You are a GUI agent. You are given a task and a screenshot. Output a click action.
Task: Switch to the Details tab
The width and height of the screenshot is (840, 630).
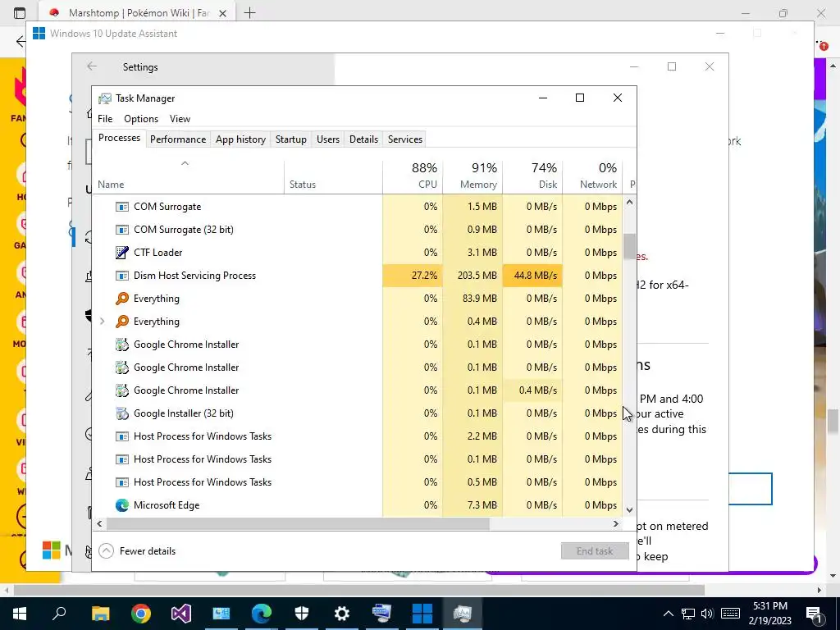pos(363,139)
